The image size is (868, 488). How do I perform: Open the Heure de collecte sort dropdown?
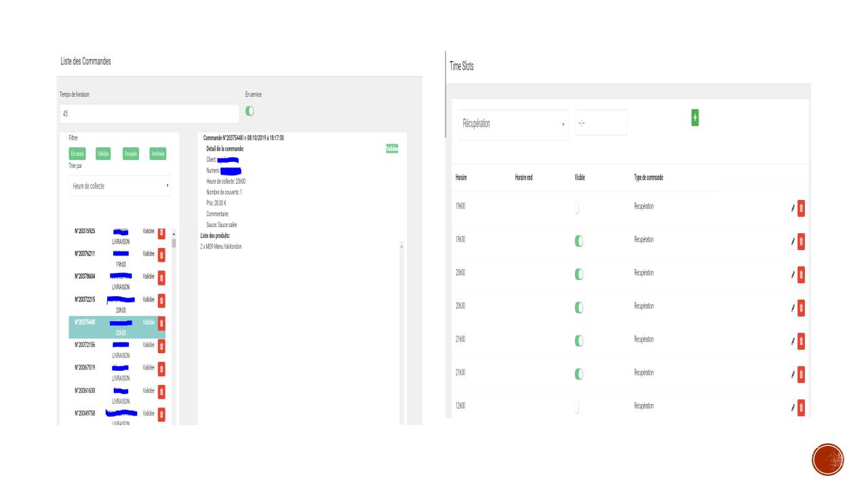pos(119,186)
